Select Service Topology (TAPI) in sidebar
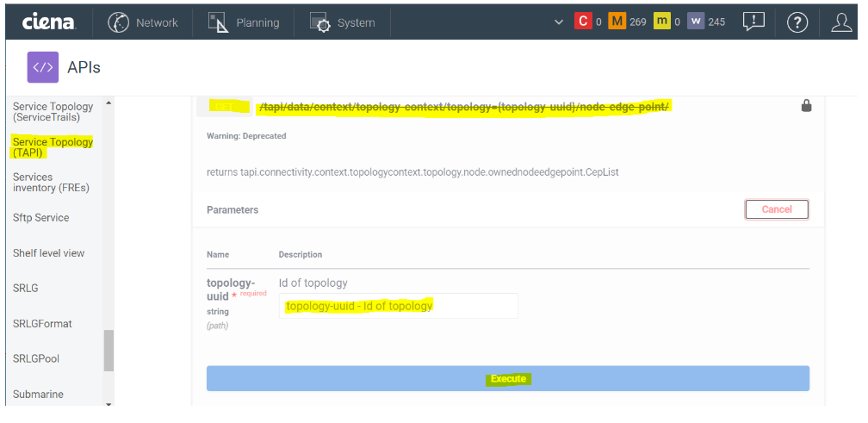This screenshot has width=868, height=423. 53,147
